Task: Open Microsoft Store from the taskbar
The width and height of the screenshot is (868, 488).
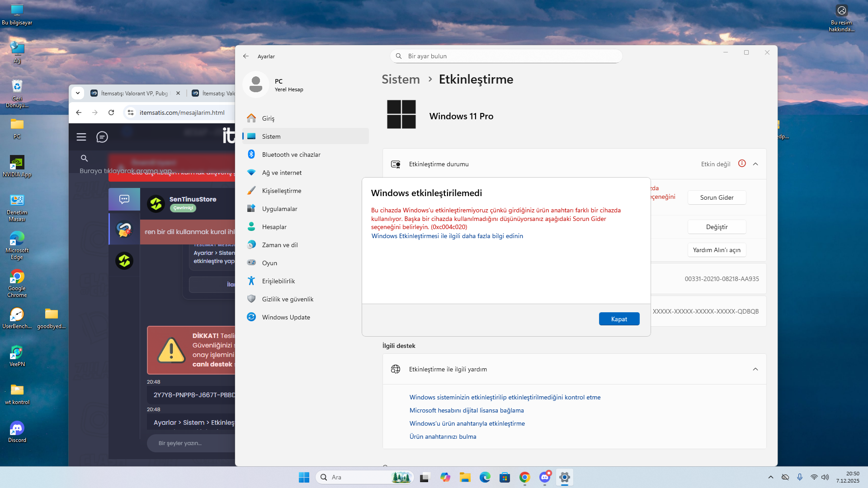Action: (505, 477)
